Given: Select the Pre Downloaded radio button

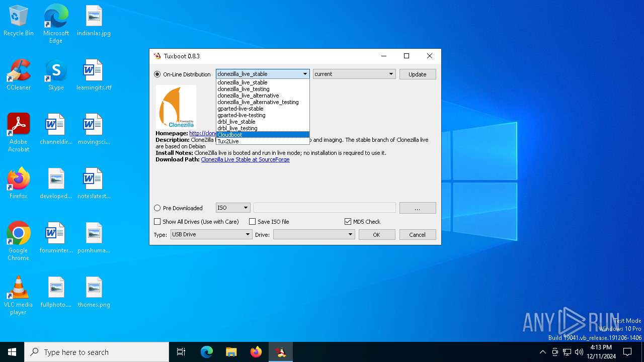Looking at the screenshot, I should [x=157, y=208].
